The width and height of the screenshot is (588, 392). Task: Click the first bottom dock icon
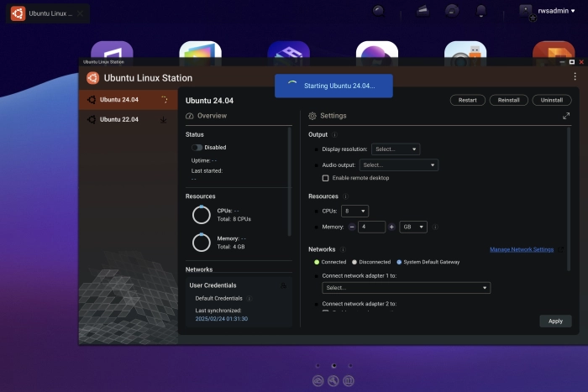coord(318,381)
